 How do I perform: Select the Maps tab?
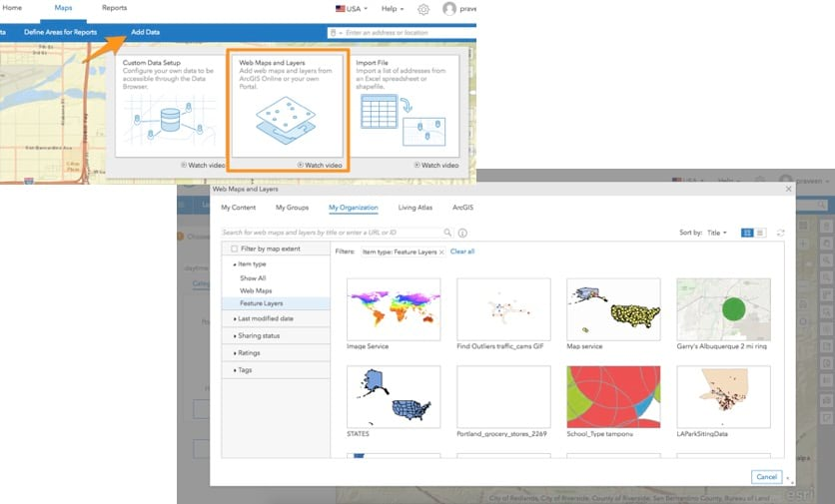(63, 8)
